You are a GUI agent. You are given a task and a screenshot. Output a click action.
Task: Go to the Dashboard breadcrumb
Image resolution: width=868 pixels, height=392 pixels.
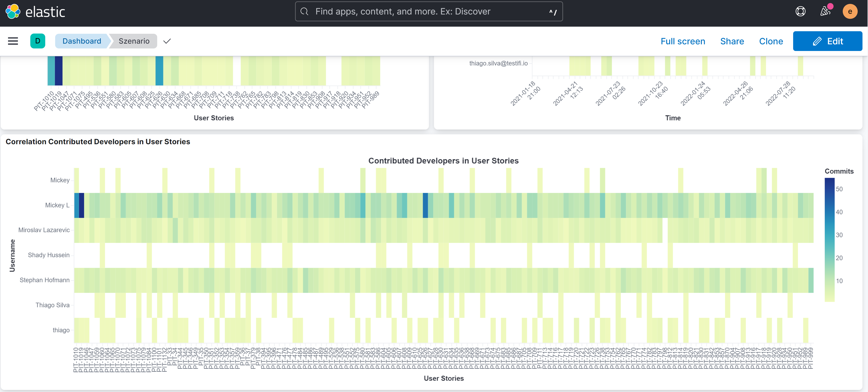click(82, 41)
